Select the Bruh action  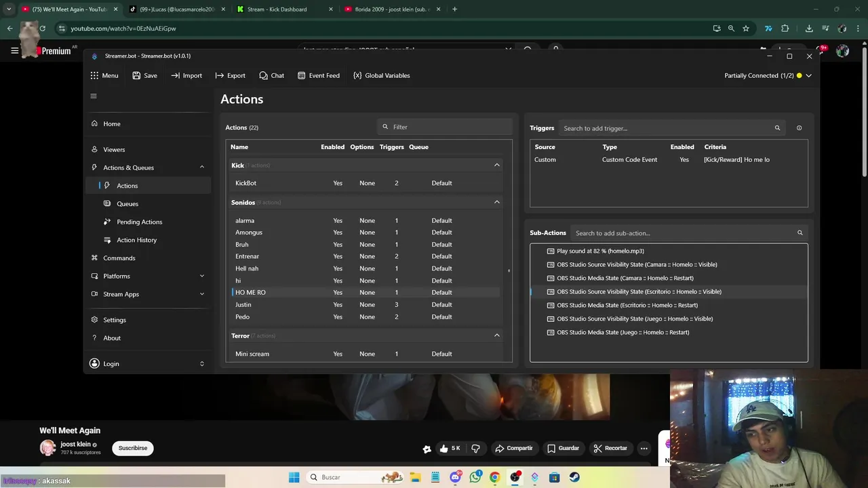pos(366,245)
